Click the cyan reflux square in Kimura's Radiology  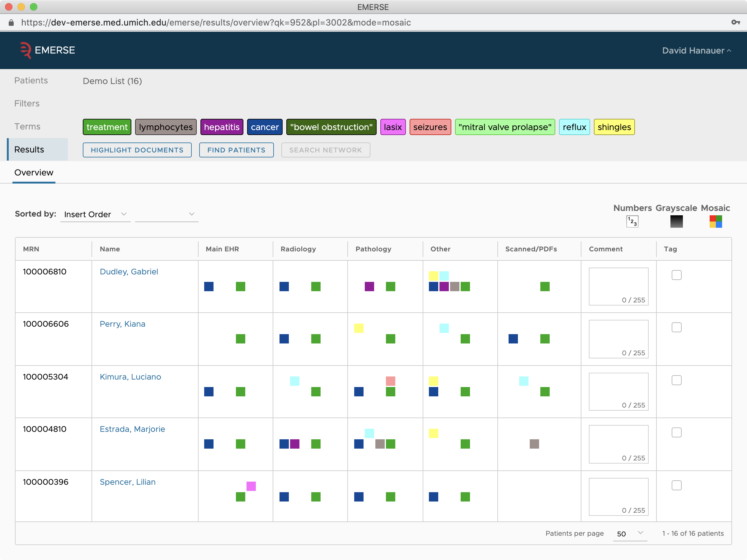pos(294,381)
